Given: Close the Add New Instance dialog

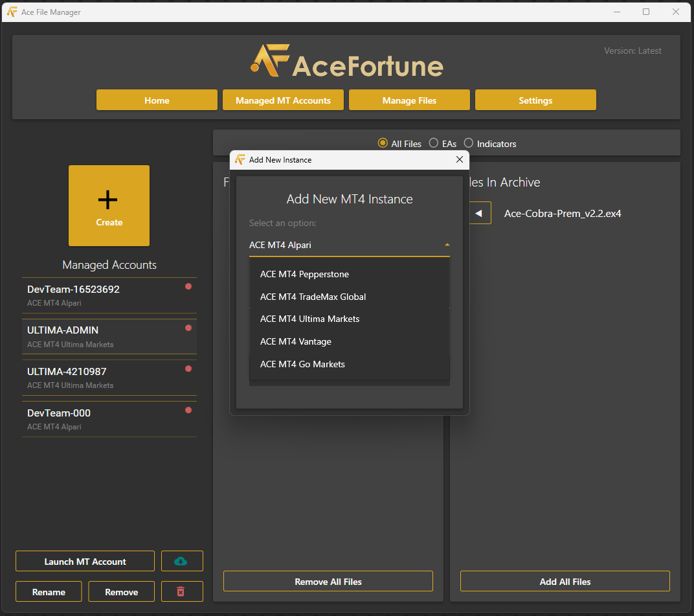Looking at the screenshot, I should click(460, 159).
